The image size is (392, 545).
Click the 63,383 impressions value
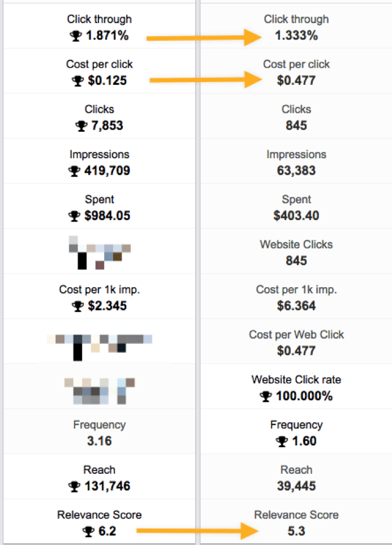click(x=296, y=171)
